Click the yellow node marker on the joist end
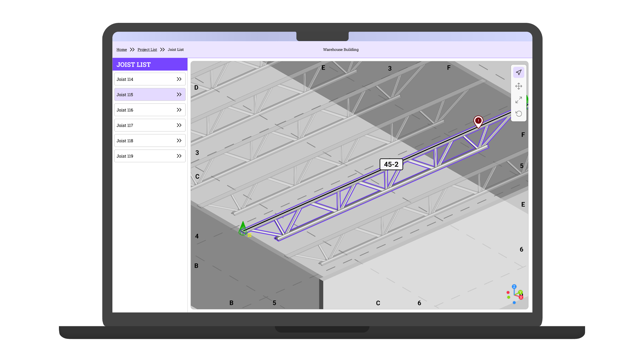644x362 pixels. pyautogui.click(x=250, y=236)
